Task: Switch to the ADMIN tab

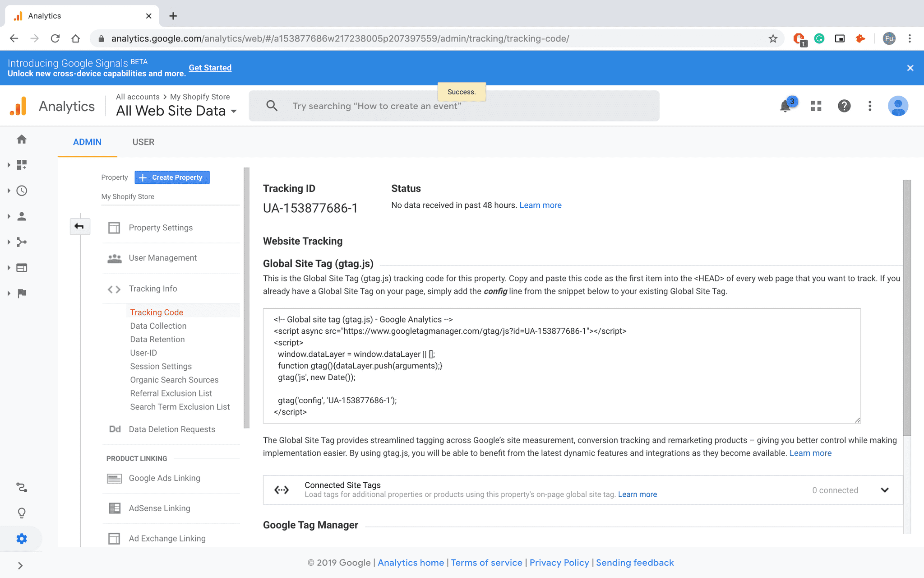Action: pos(87,142)
